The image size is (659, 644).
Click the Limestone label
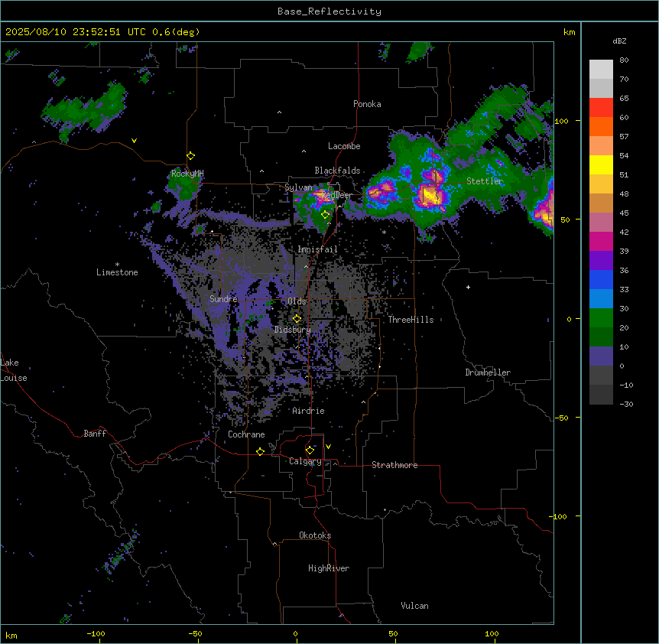(117, 272)
